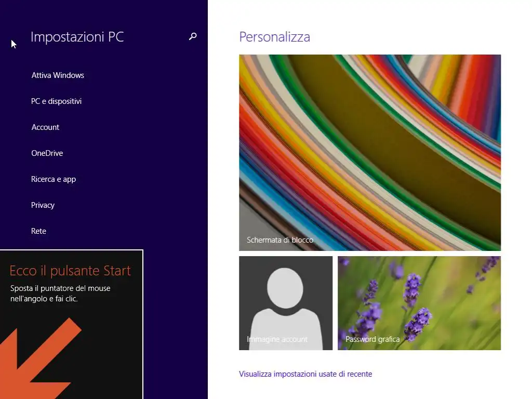Click the colorful paper lock screen image
The image size is (532, 399).
pyautogui.click(x=370, y=153)
